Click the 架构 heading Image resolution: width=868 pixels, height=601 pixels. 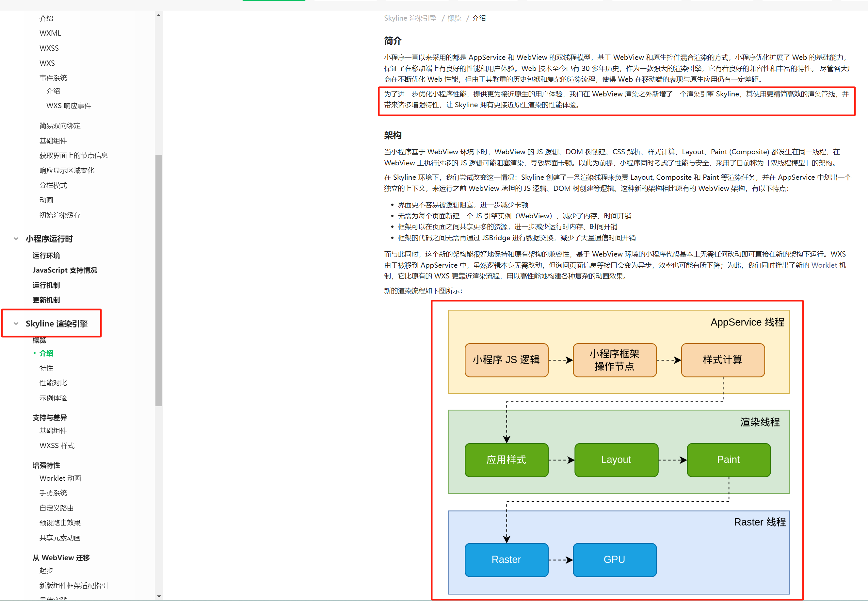click(x=393, y=135)
